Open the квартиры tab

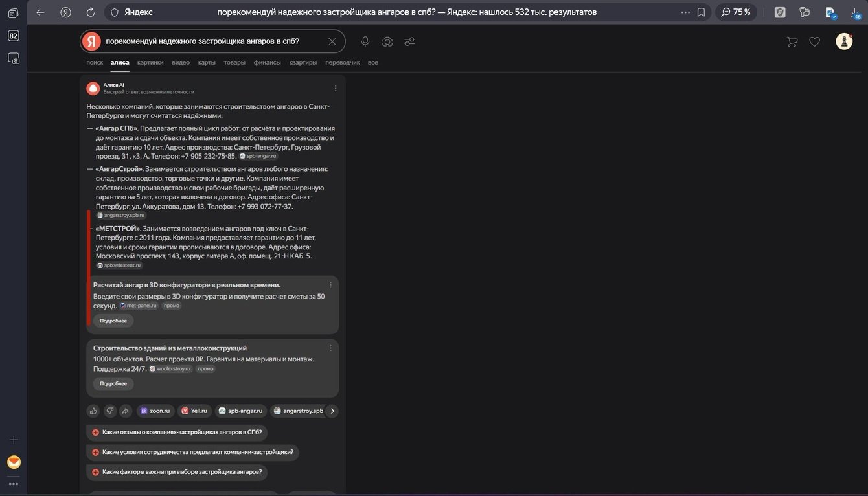click(303, 62)
